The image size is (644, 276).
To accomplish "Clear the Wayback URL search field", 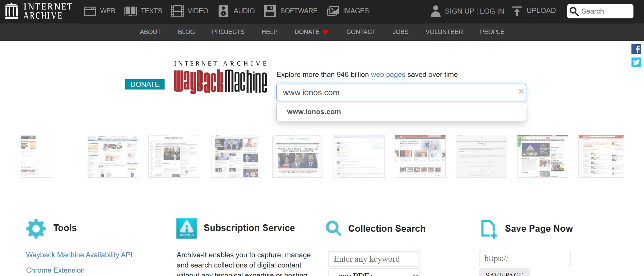I will click(521, 91).
